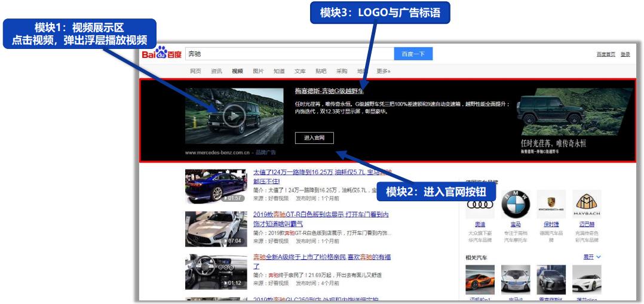The width and height of the screenshot is (644, 304).
Task: Switch to the 资讯 tab
Action: [x=216, y=71]
